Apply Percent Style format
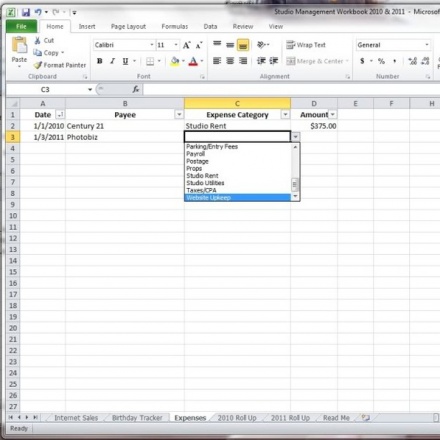Screen dimensions: 440x440 [381, 61]
